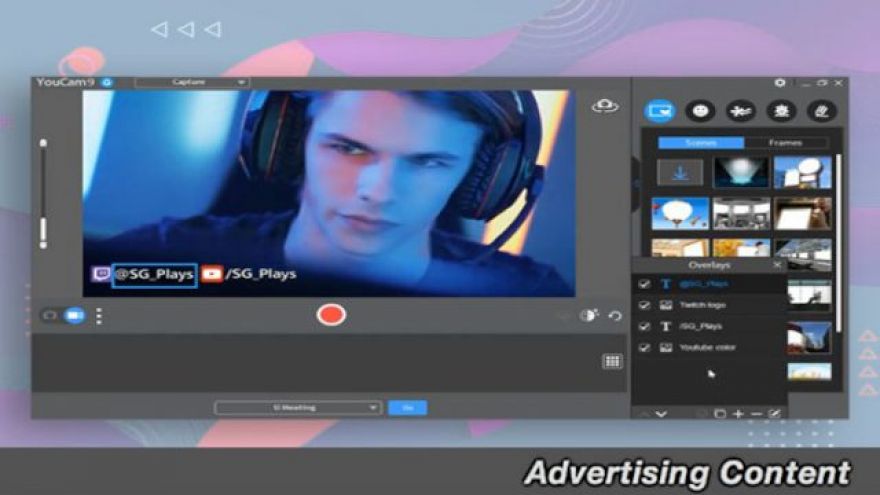Collapse the effects panel using its side handle
The image size is (880, 495).
click(x=636, y=184)
